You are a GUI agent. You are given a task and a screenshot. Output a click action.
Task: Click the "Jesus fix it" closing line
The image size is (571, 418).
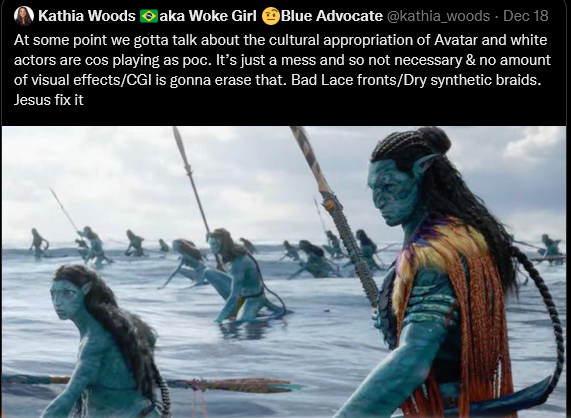click(x=49, y=100)
